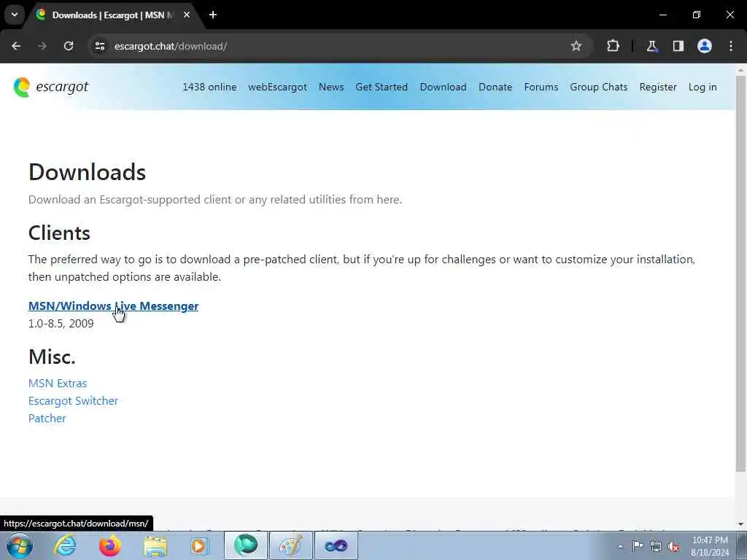Bookmark this page with the star icon
The width and height of the screenshot is (747, 560).
click(x=576, y=46)
